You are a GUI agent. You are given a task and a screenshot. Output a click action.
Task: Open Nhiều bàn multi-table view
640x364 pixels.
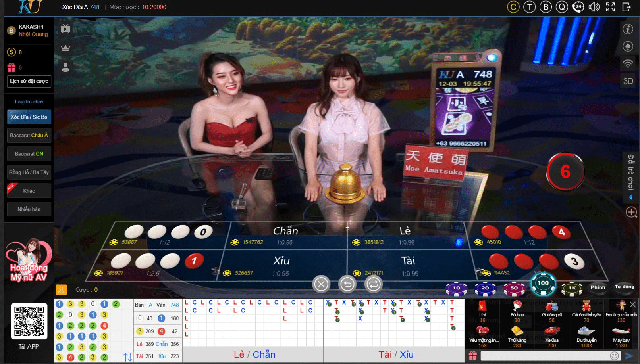[x=29, y=209]
